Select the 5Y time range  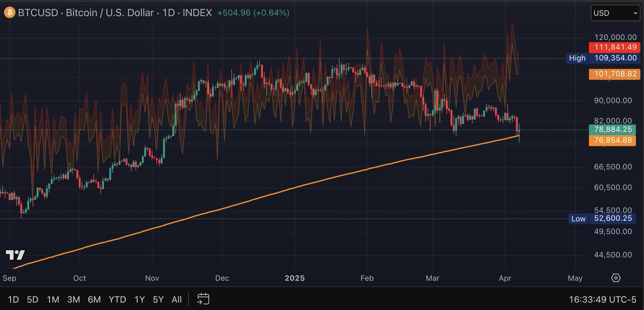pos(158,299)
